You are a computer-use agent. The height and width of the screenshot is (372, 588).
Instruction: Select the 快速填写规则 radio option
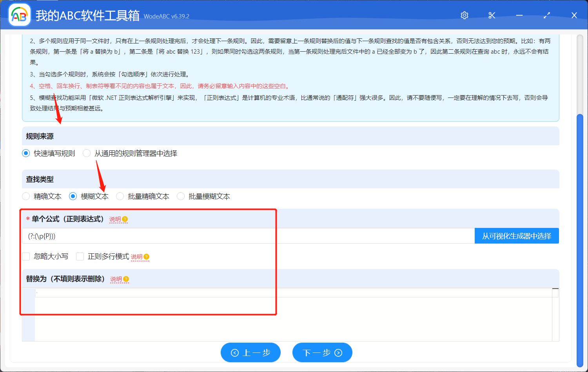(26, 153)
